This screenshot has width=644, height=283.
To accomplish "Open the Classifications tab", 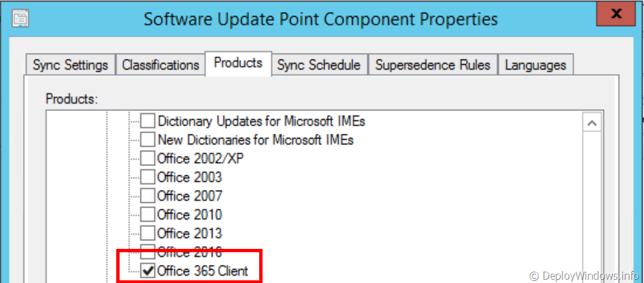I will pyautogui.click(x=160, y=65).
